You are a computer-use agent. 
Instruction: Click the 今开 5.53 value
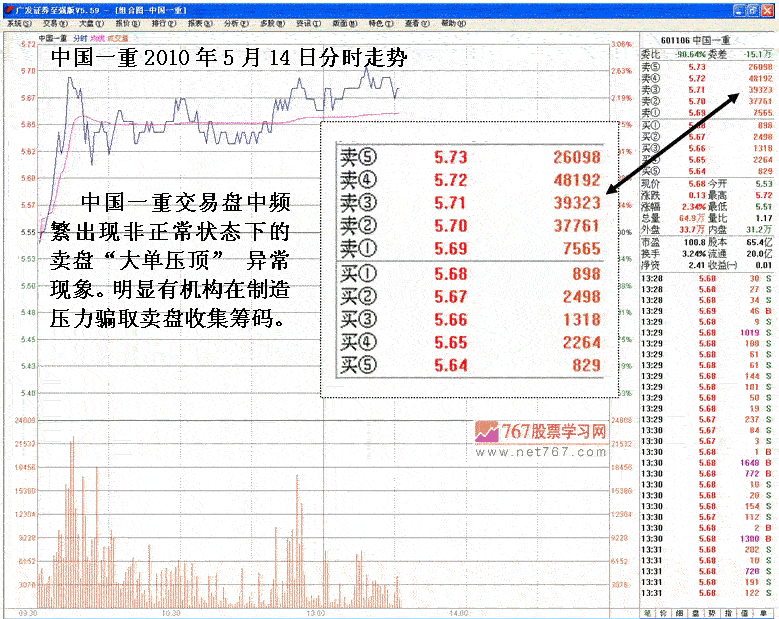764,183
